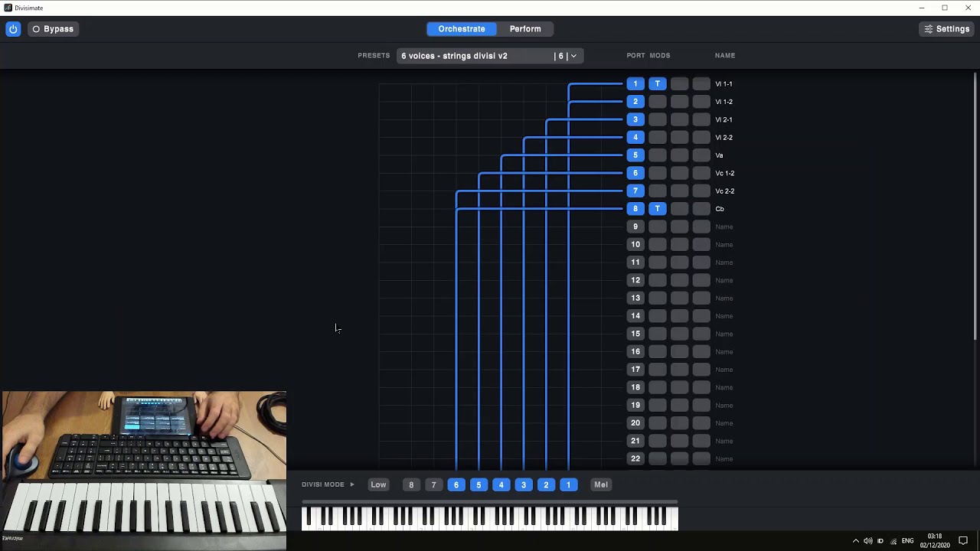Toggle the Bypass button
Image resolution: width=980 pixels, height=551 pixels.
click(x=53, y=29)
